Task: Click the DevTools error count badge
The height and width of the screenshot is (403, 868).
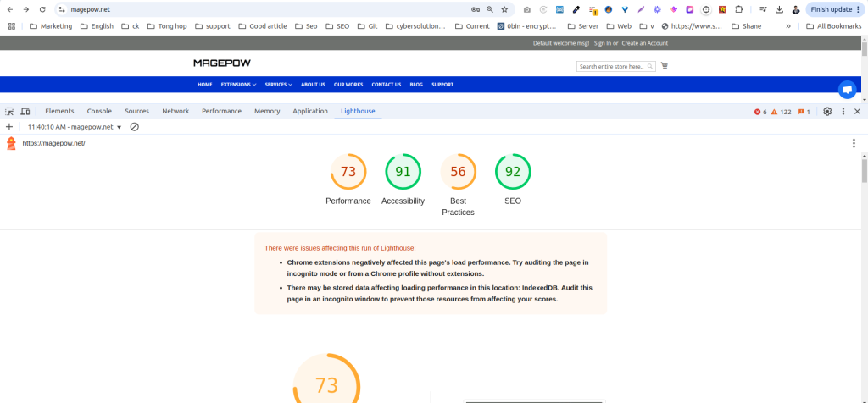Action: [760, 112]
